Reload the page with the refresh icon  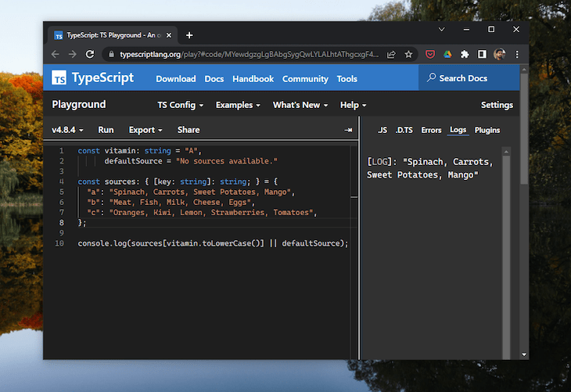click(90, 54)
